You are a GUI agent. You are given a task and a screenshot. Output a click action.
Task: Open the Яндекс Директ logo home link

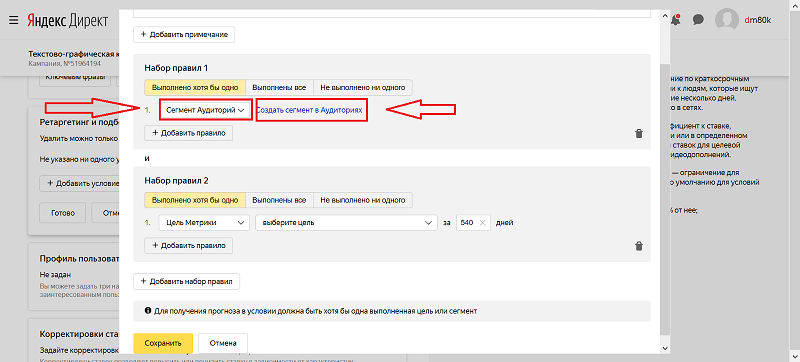(67, 20)
